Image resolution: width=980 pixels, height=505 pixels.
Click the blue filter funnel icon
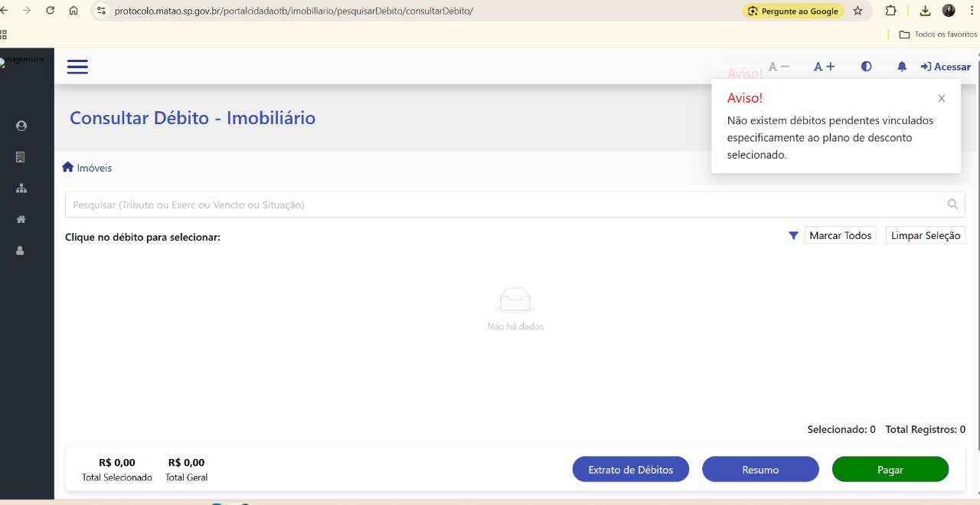pos(793,236)
